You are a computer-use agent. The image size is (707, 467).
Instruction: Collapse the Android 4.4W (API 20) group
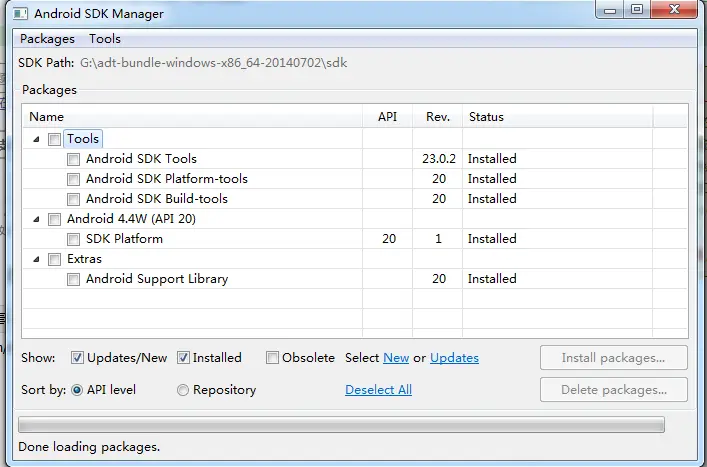click(x=37, y=219)
